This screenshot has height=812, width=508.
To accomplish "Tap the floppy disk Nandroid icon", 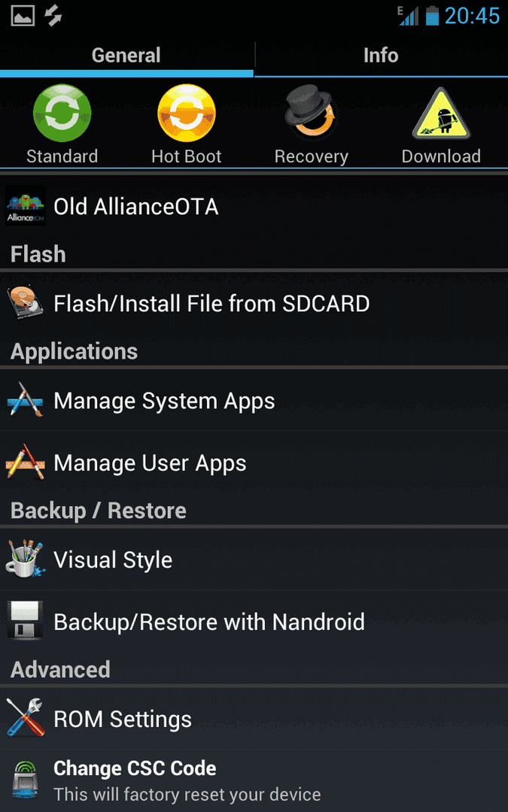I will coord(26,621).
